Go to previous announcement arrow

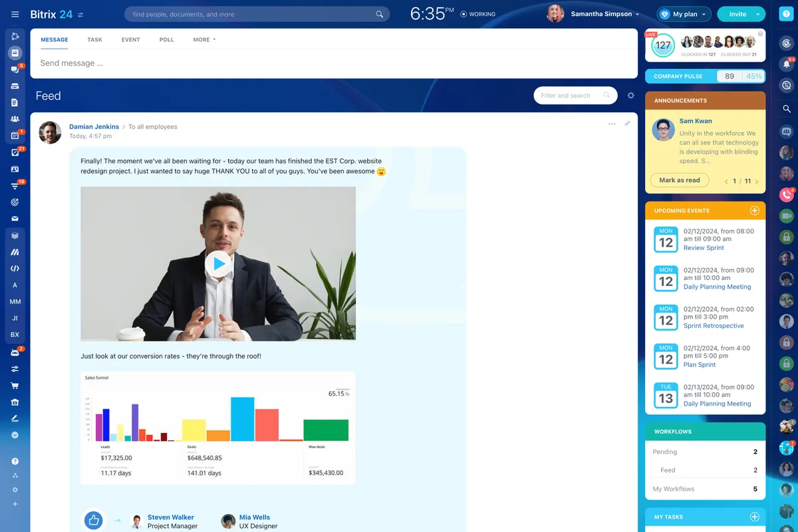click(726, 182)
